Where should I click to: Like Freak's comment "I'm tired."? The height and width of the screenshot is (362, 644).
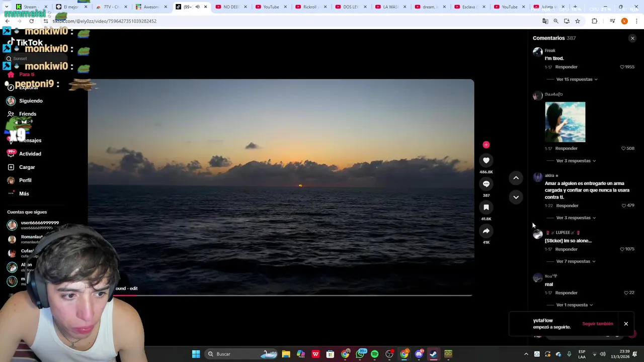(622, 67)
